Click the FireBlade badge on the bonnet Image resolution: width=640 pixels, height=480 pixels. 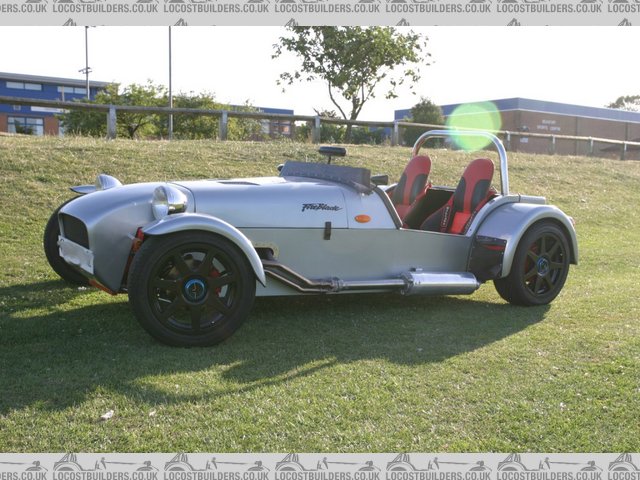321,207
